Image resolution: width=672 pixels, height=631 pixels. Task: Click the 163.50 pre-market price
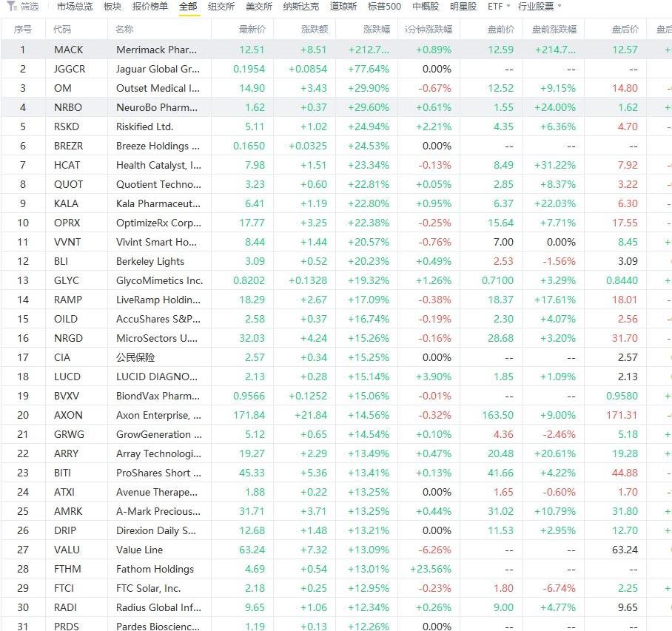click(x=497, y=416)
